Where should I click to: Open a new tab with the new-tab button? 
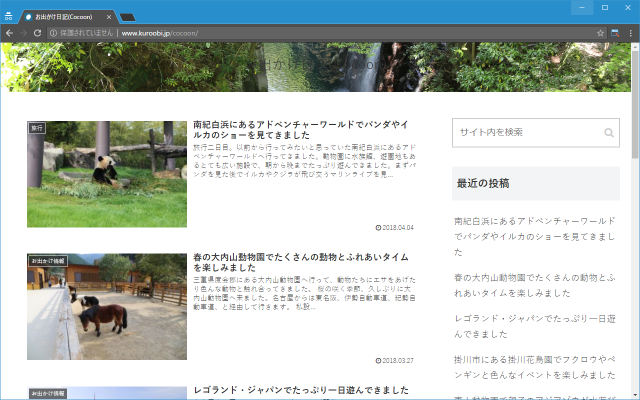pyautogui.click(x=128, y=17)
